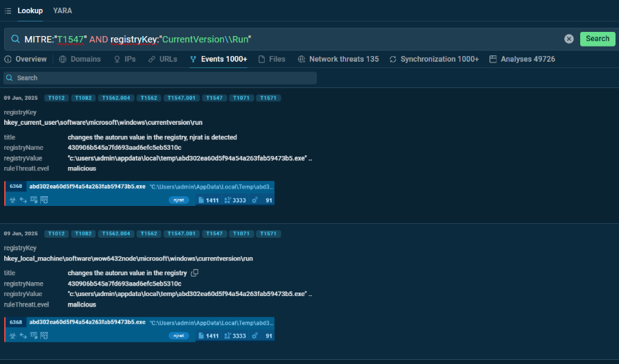This screenshot has width=619, height=364.
Task: Click the gear icon beside 91 in the first card
Action: tap(254, 200)
